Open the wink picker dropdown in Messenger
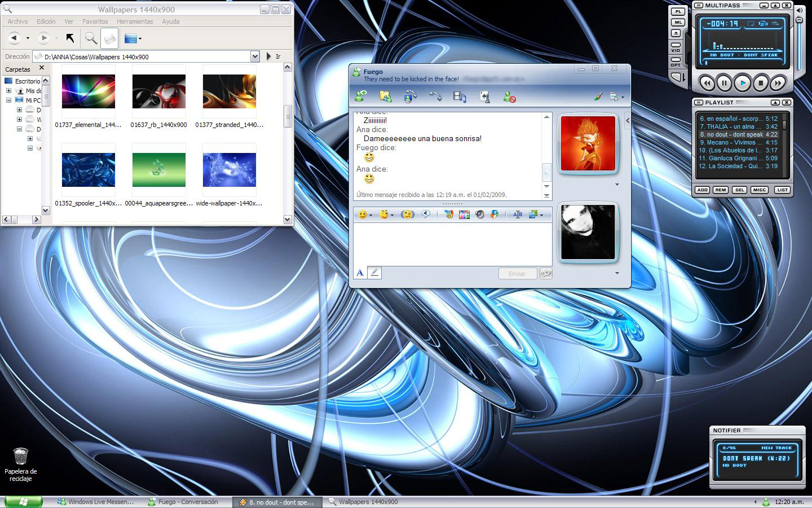The height and width of the screenshot is (508, 812). (392, 215)
